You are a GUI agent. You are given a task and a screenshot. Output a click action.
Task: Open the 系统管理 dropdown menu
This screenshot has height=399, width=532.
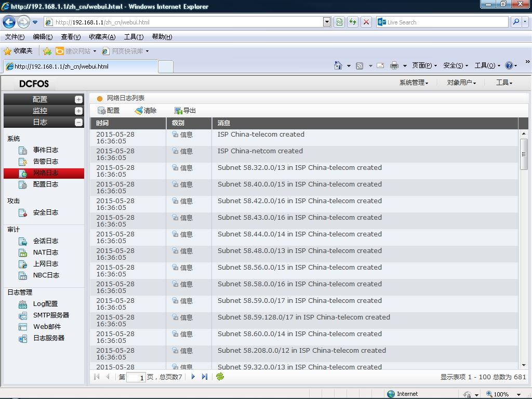[414, 83]
